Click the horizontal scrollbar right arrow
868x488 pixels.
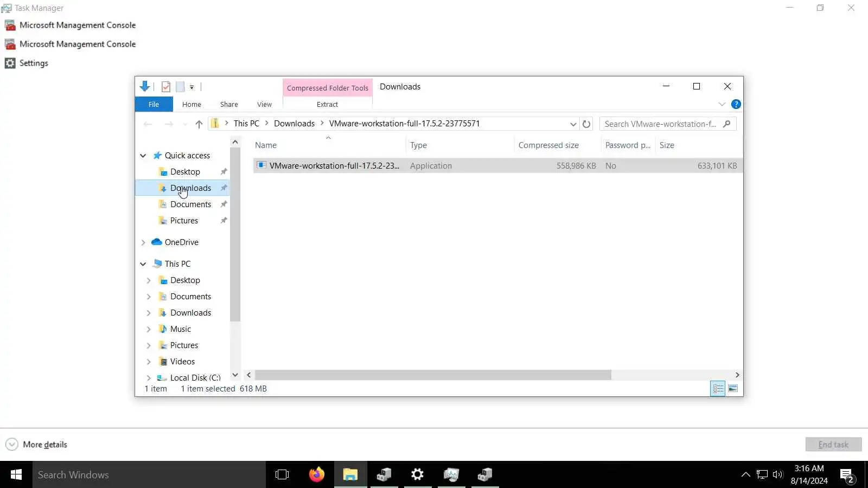(x=737, y=375)
